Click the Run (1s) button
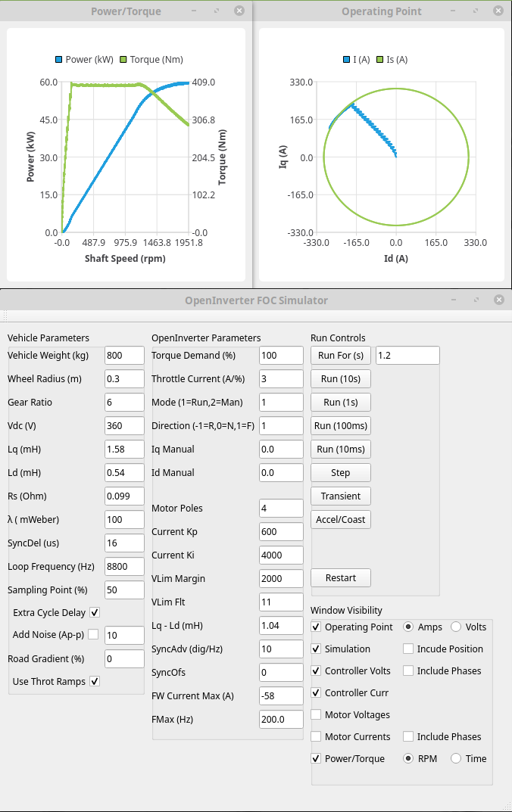512x812 pixels. (x=341, y=403)
